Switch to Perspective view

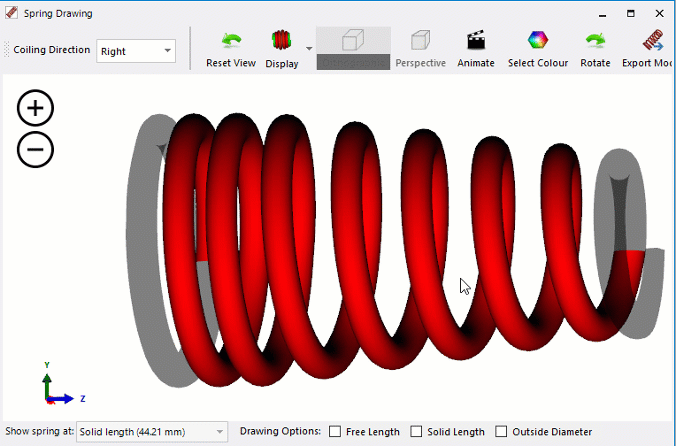pyautogui.click(x=420, y=41)
